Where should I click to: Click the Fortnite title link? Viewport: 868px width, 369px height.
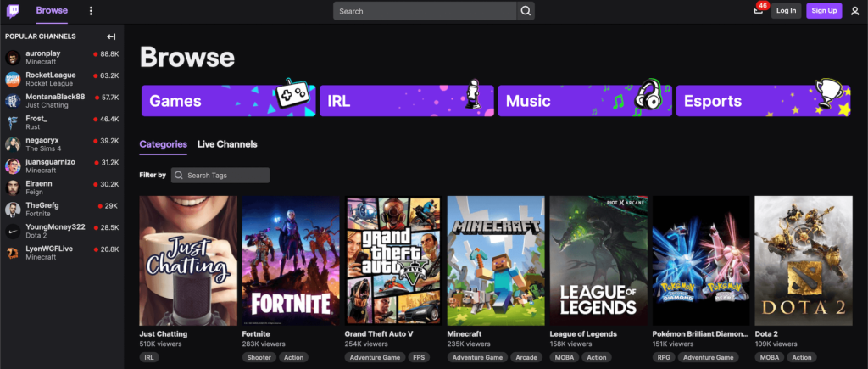pyautogui.click(x=256, y=334)
